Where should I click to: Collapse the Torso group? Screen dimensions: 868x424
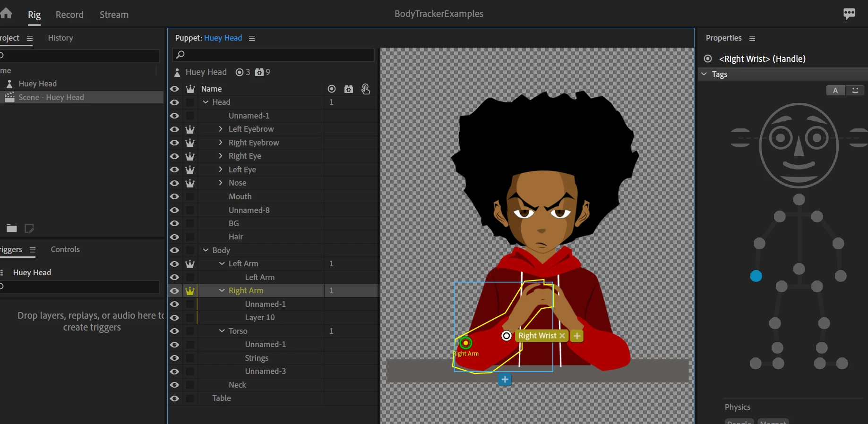click(x=222, y=331)
